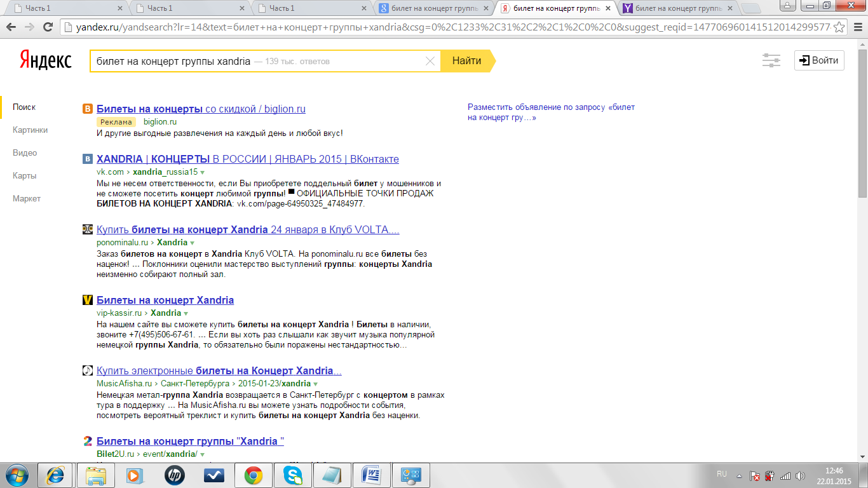The width and height of the screenshot is (868, 488).
Task: Click the MusicAfisha favicon
Action: pyautogui.click(x=88, y=370)
